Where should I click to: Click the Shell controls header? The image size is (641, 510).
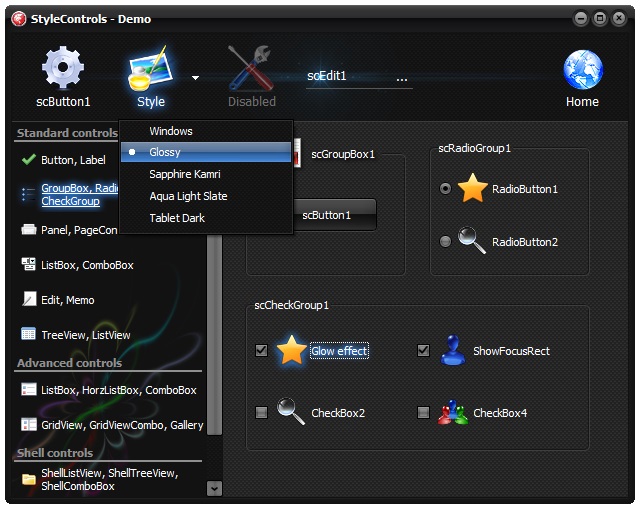[x=55, y=453]
